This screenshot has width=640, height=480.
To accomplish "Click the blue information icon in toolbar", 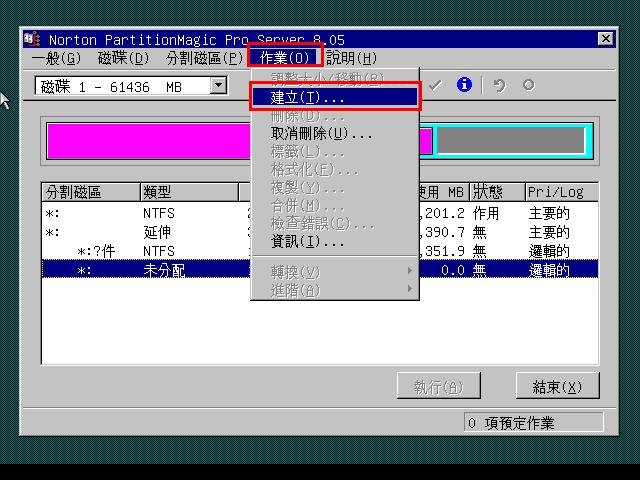I will (464, 86).
